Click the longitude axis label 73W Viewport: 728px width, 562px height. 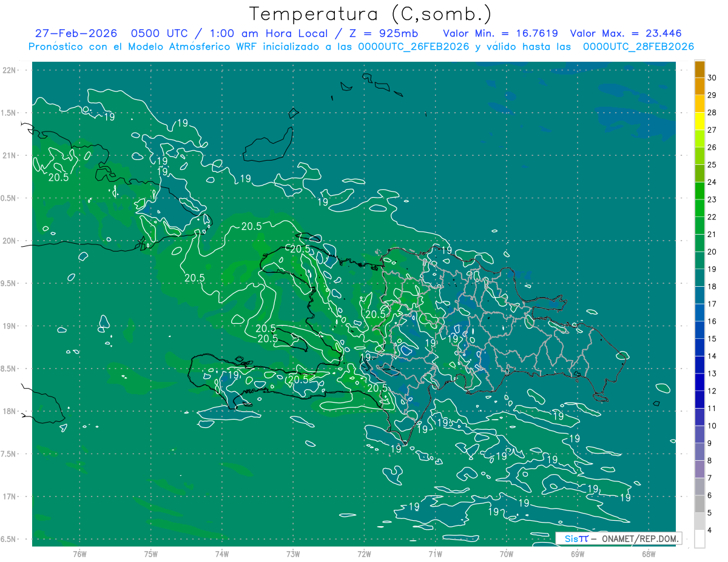click(293, 554)
